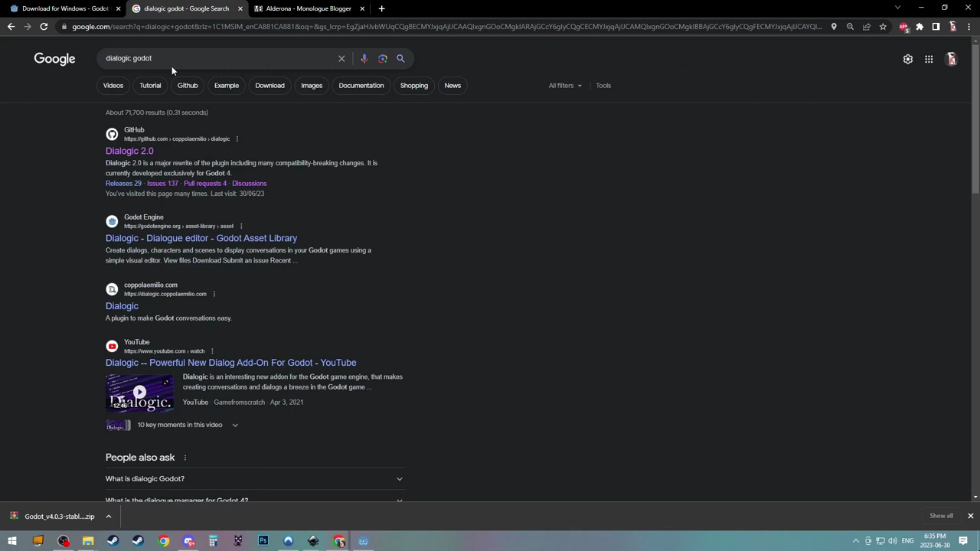Clear the search query with the X icon

(x=341, y=58)
